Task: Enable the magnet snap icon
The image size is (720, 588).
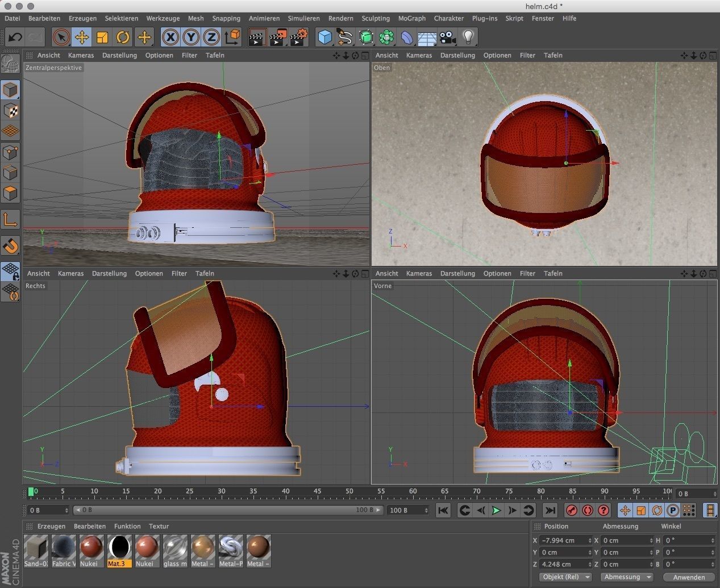Action: (x=10, y=246)
